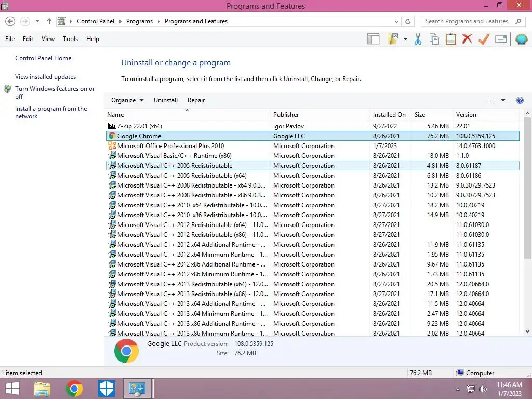Click Turn Windows features on or off
Viewport: 532px width, 399px height.
pos(55,92)
